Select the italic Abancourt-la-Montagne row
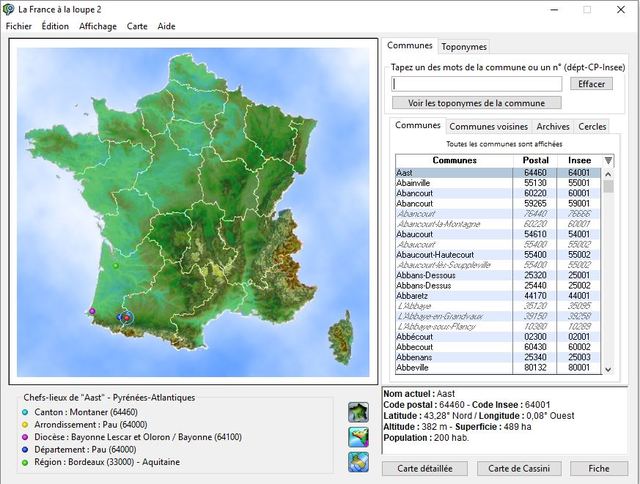The width and height of the screenshot is (640, 484). pyautogui.click(x=498, y=224)
